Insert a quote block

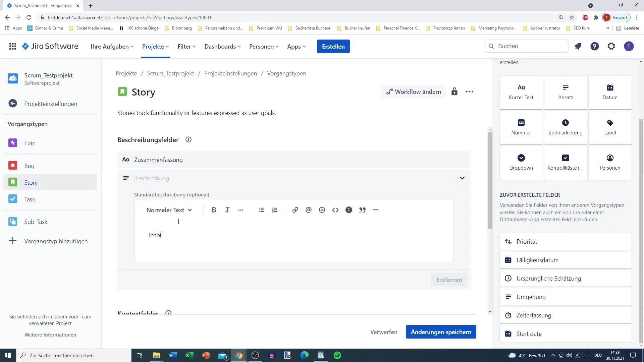click(362, 210)
